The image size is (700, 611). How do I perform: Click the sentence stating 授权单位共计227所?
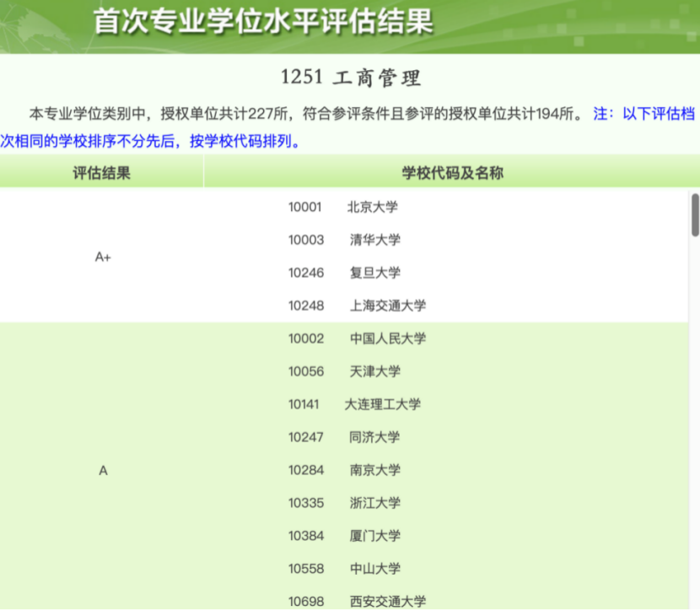[223, 114]
